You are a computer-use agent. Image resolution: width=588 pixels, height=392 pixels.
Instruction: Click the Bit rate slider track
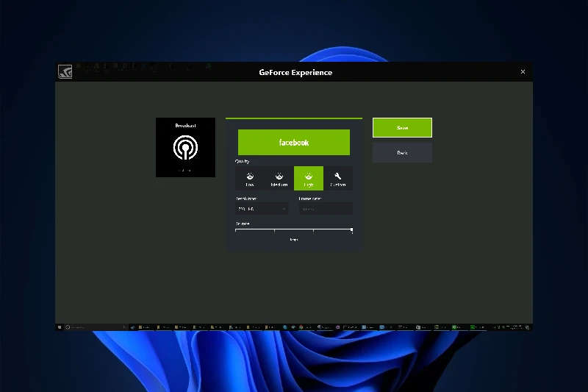click(294, 230)
